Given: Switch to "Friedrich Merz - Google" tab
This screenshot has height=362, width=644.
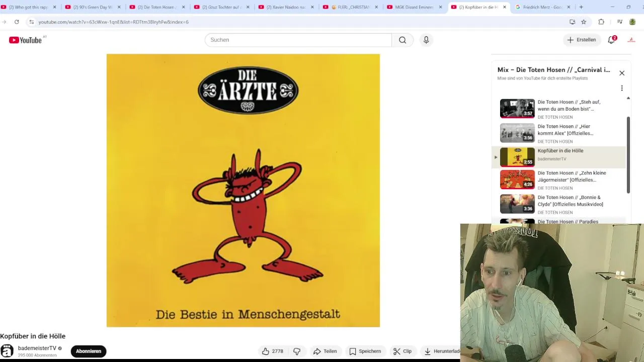Looking at the screenshot, I should [x=542, y=7].
